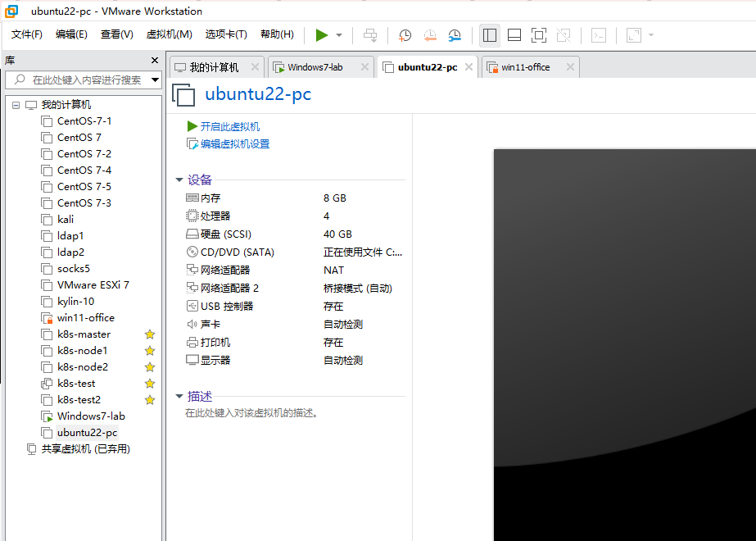Click the CD/DVD (SATA) device row
This screenshot has width=756, height=541.
[295, 252]
